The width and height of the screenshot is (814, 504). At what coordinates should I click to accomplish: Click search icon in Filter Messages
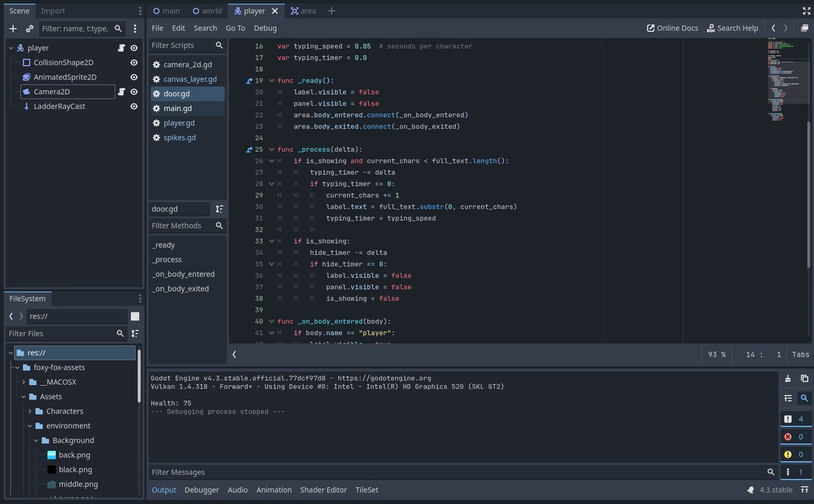[x=771, y=472]
